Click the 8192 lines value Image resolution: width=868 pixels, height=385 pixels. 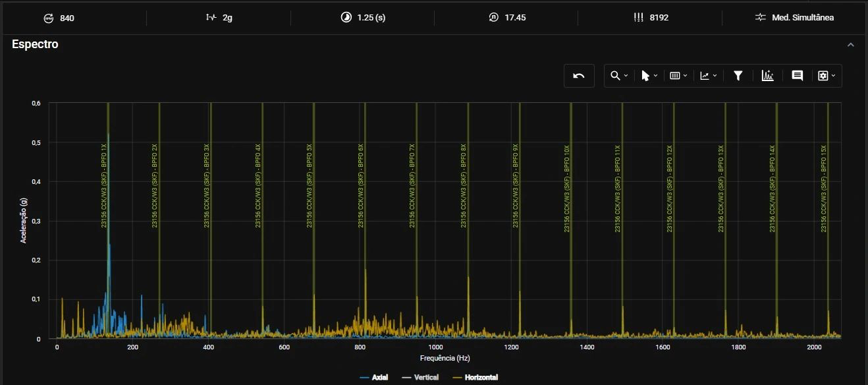(x=659, y=18)
